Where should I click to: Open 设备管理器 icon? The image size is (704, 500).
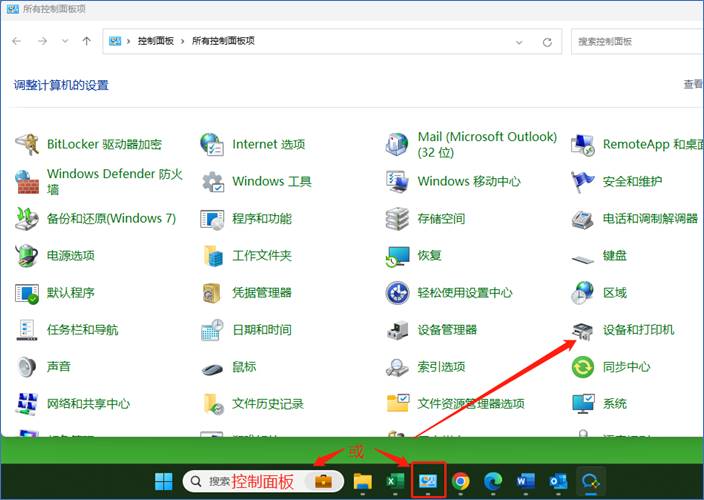[x=397, y=330]
